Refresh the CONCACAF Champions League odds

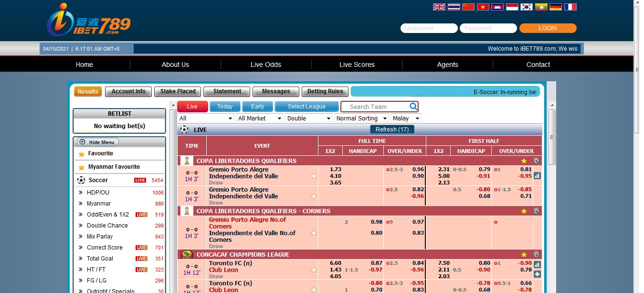[537, 254]
